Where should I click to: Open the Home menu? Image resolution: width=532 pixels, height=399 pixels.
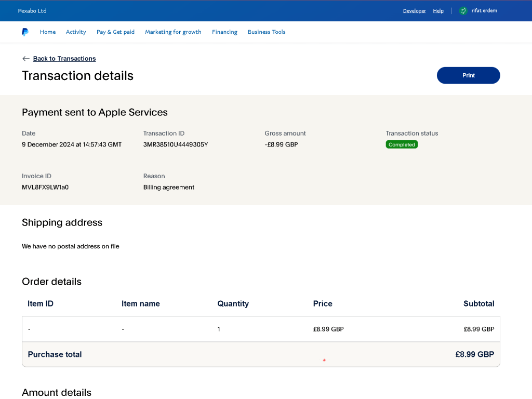coord(48,32)
